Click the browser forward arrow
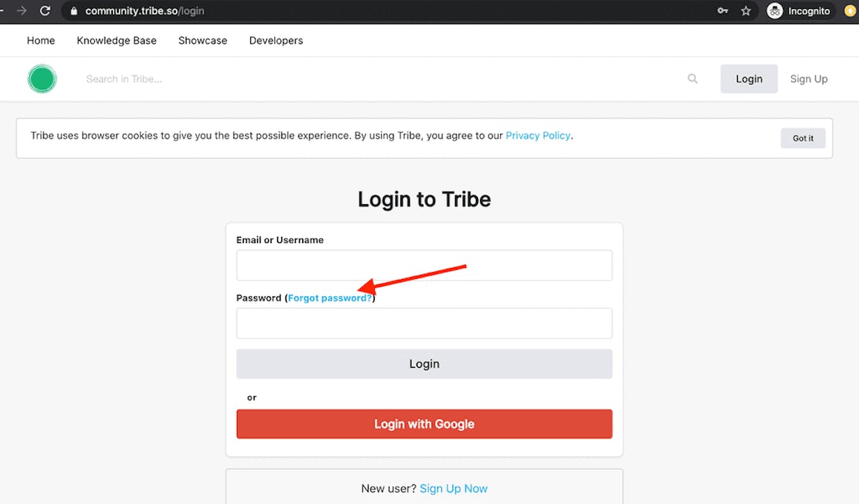Viewport: 859px width, 504px height. tap(21, 11)
